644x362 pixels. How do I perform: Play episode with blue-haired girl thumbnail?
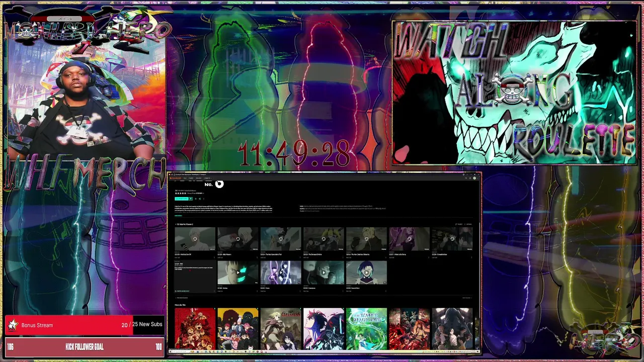(366, 273)
